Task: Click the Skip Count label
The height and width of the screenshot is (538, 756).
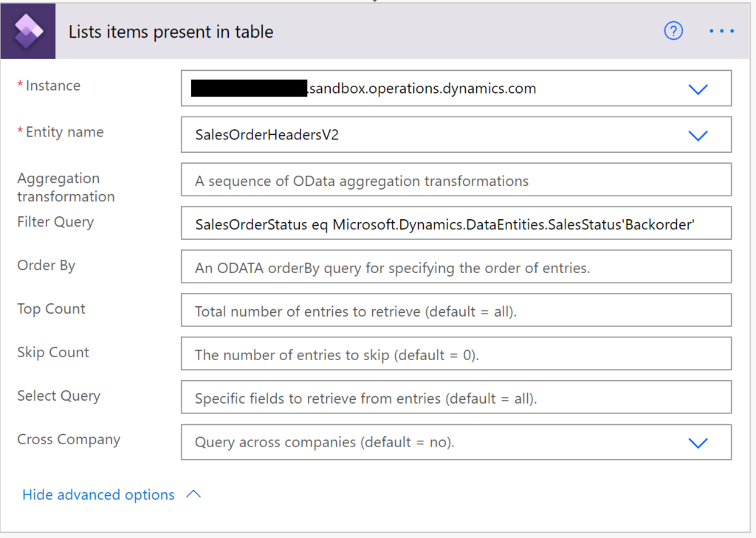Action: tap(53, 353)
